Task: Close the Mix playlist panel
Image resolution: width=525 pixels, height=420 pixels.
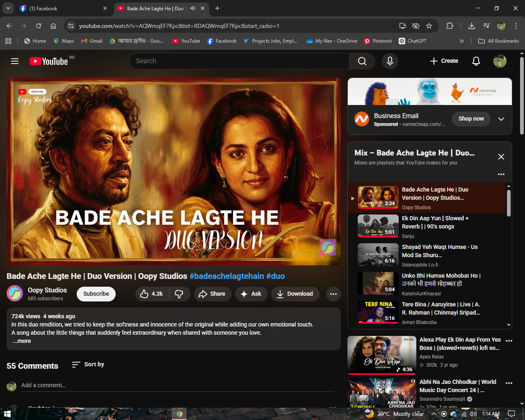Action: [x=501, y=157]
